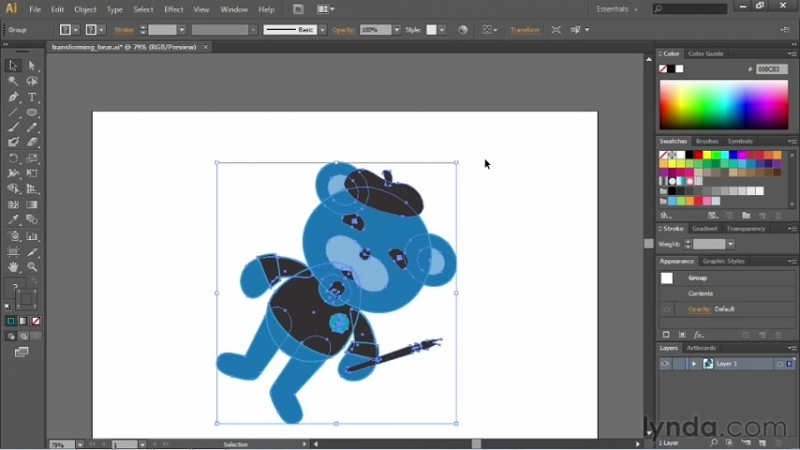This screenshot has width=800, height=450.
Task: Open the Opacity dropdown arrow
Action: [396, 30]
